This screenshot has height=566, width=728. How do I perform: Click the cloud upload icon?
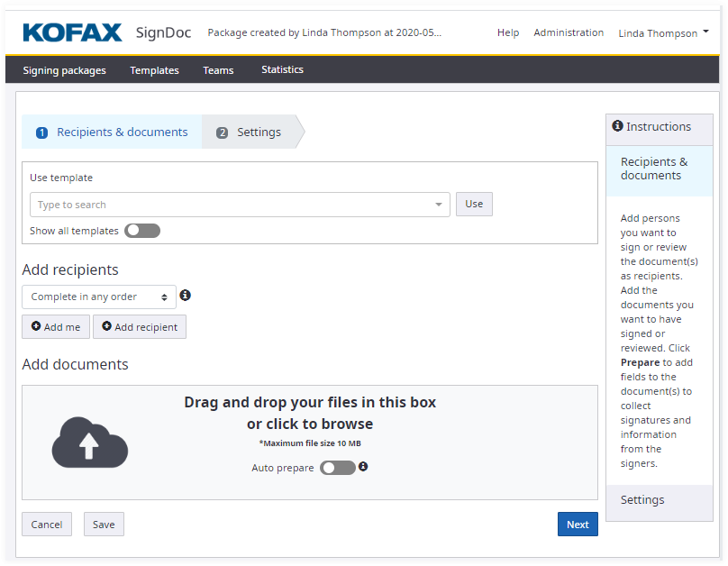(89, 443)
